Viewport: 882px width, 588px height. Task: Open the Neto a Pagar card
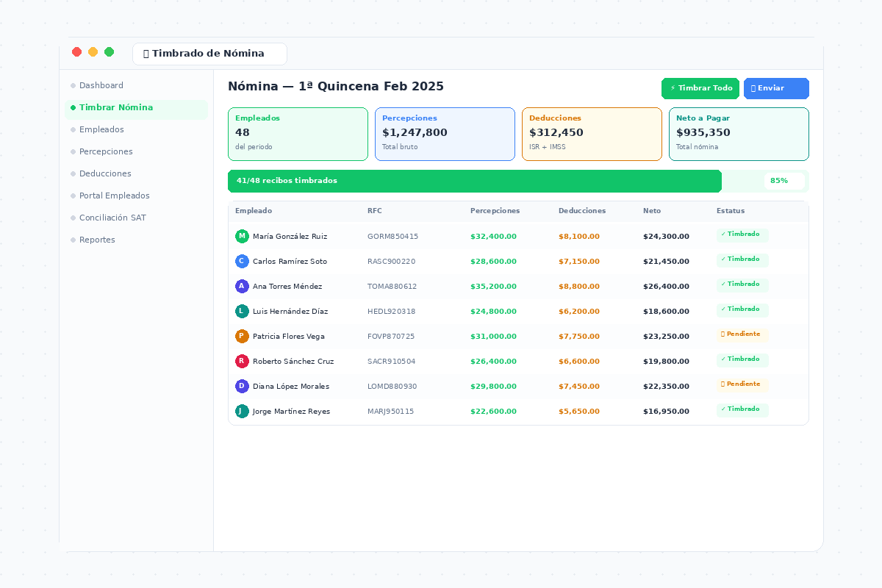(739, 134)
